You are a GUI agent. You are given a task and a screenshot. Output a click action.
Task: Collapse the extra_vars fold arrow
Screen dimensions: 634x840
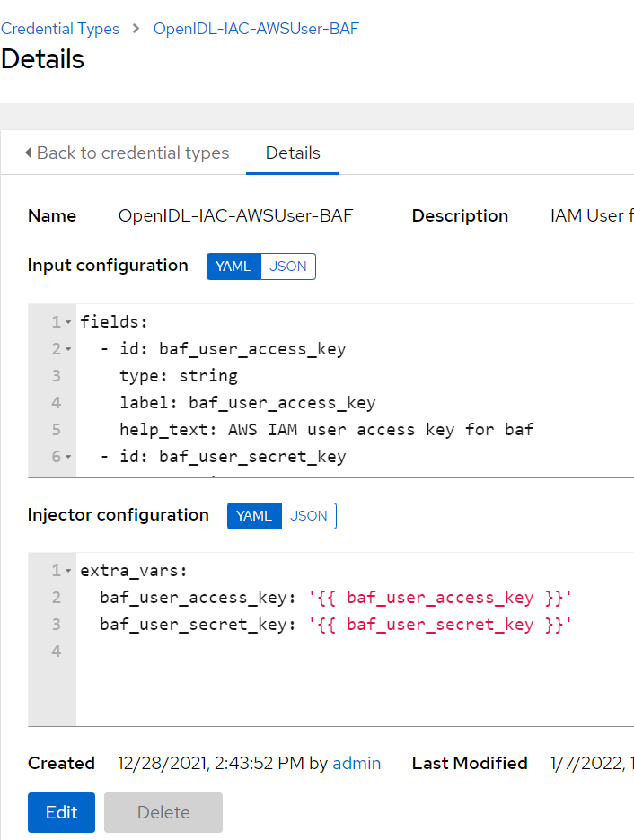pyautogui.click(x=68, y=571)
